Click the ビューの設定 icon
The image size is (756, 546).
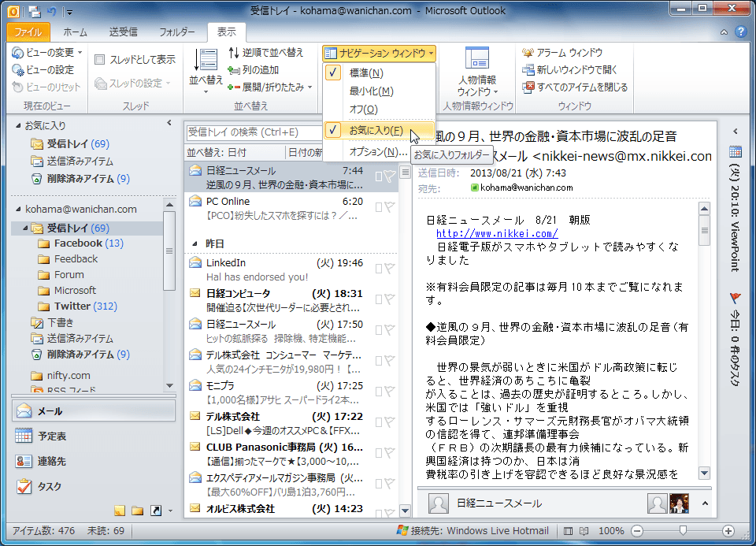coord(17,70)
